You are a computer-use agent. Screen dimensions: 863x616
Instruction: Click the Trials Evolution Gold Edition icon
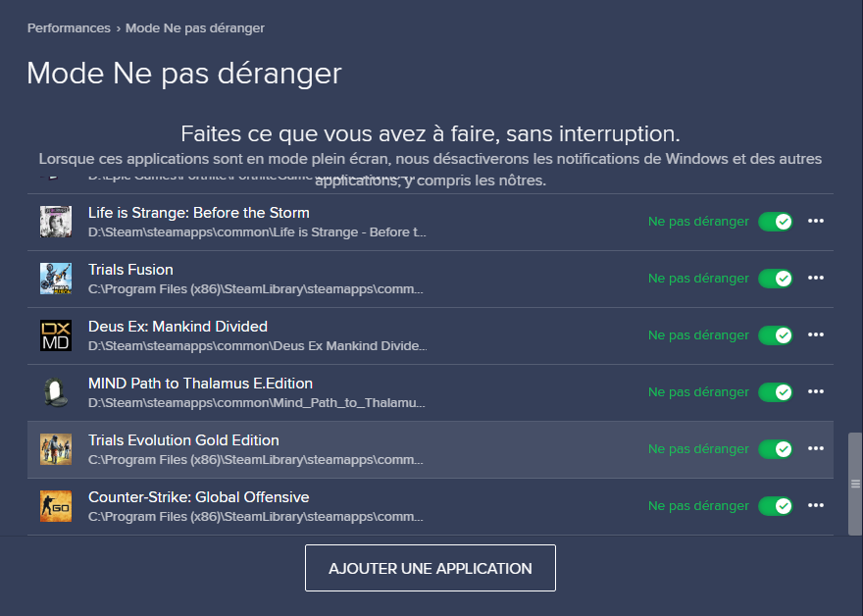pyautogui.click(x=56, y=449)
